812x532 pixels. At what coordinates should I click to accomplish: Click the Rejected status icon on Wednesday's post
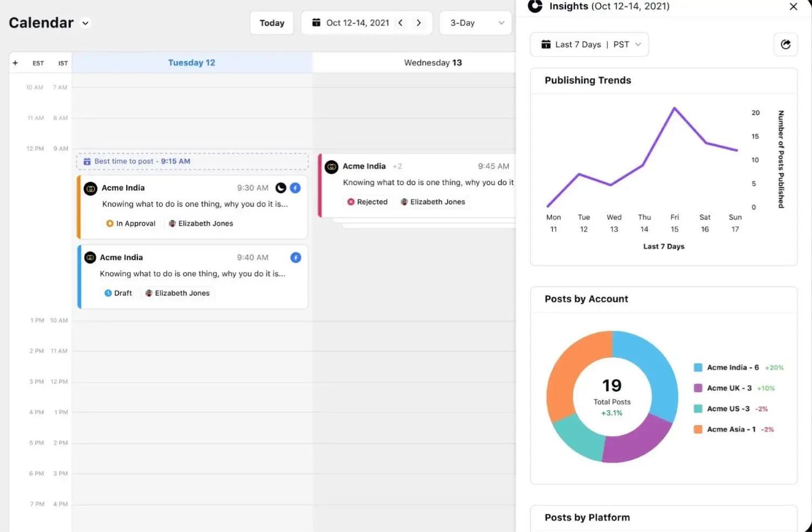tap(352, 202)
